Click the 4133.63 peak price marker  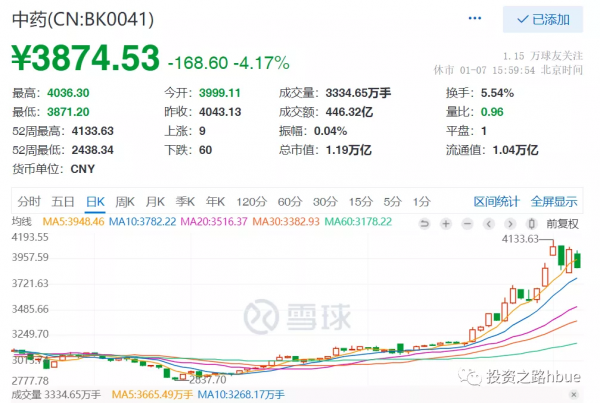pyautogui.click(x=520, y=239)
